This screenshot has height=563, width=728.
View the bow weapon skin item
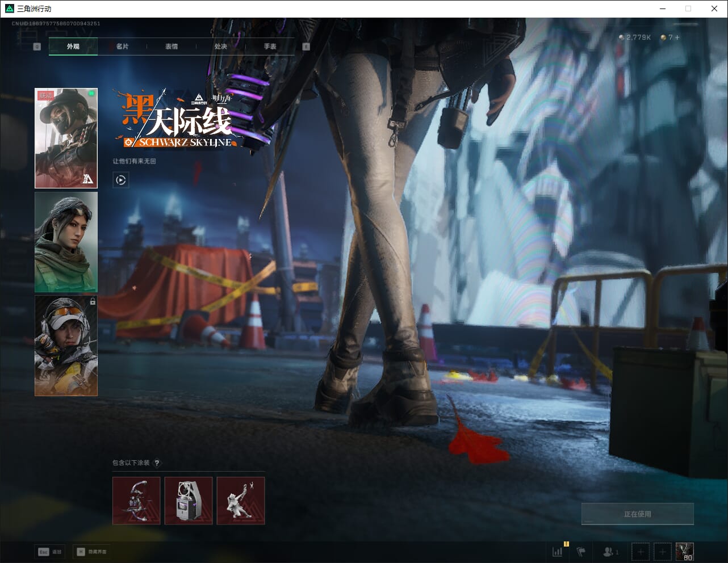pos(136,501)
